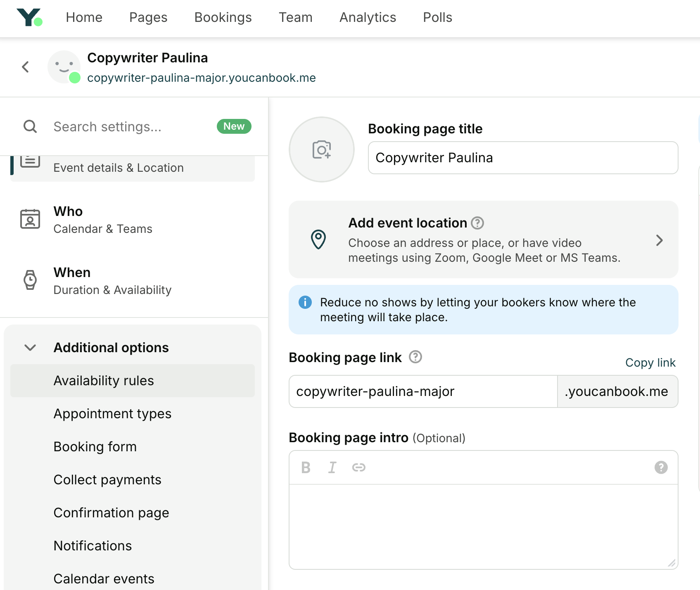Open the Booking page link help icon
The image size is (700, 590).
[415, 357]
